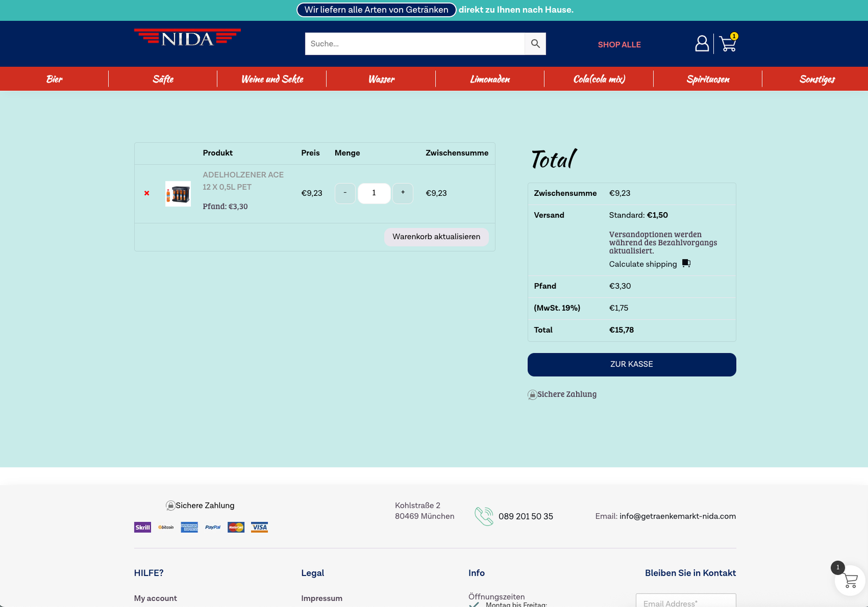Click the Wir liefern alle Arten banner pill
This screenshot has width=868, height=607.
376,10
